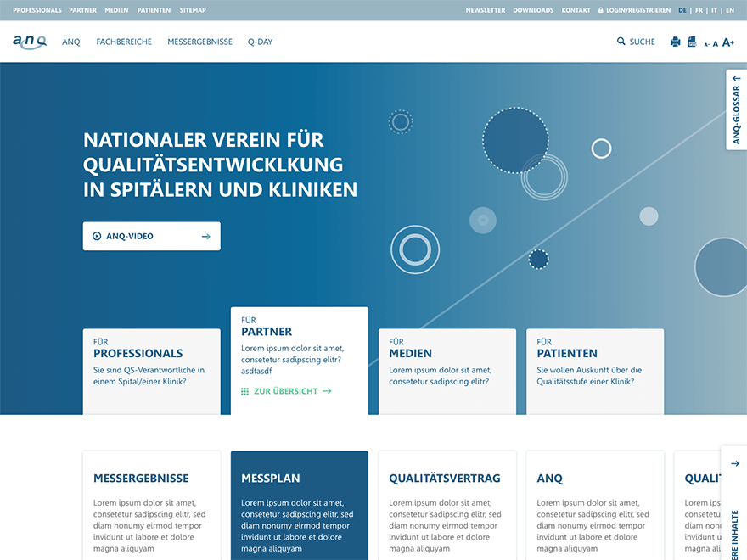
Task: Open the Fachbereiche menu
Action: 124,42
